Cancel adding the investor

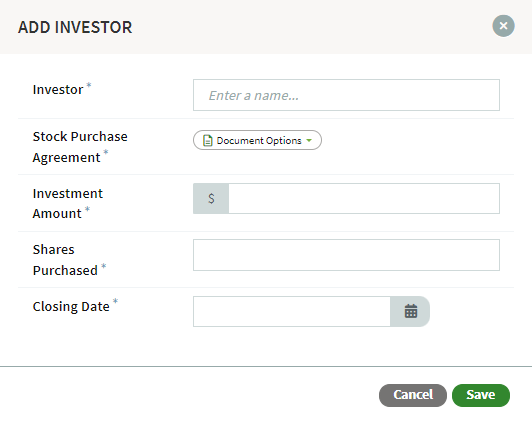point(413,395)
